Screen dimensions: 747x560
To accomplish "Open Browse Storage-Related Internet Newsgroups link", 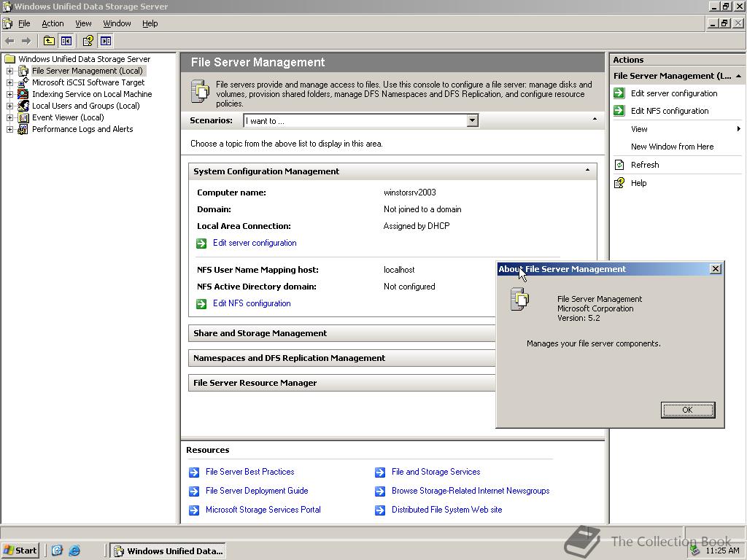I will click(471, 491).
